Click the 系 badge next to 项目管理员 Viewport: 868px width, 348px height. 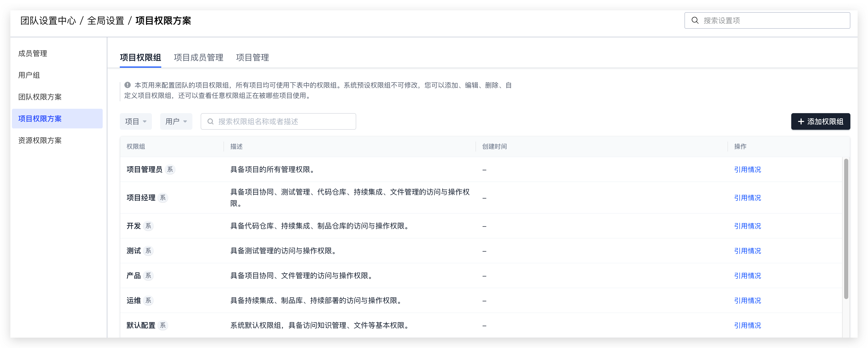point(170,169)
